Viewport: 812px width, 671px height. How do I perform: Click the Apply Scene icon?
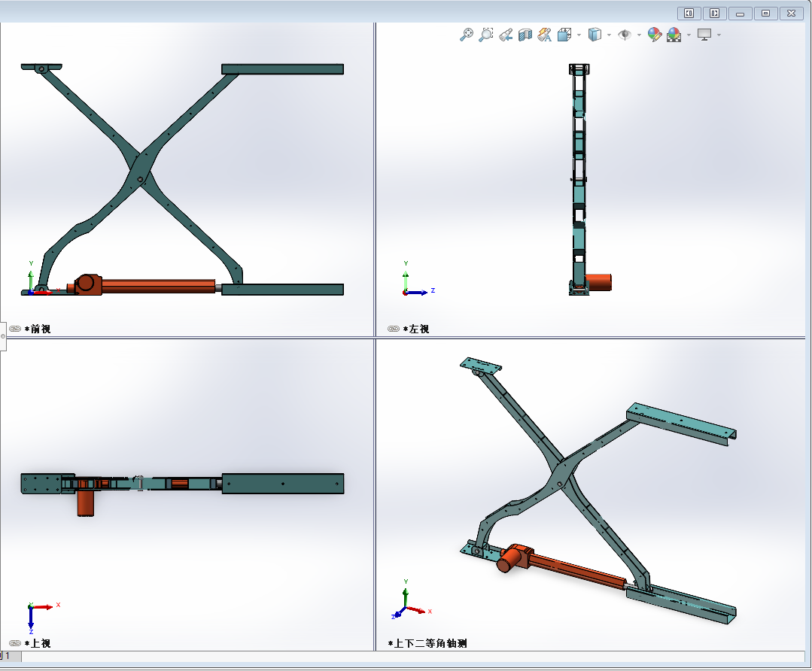click(x=674, y=35)
